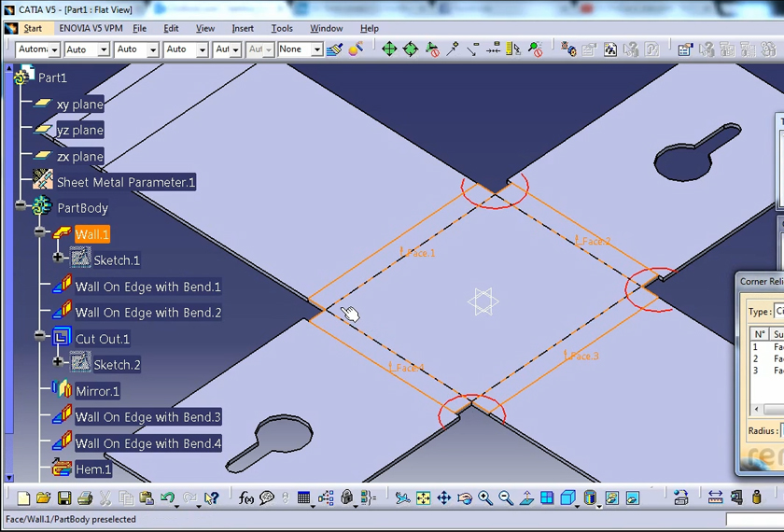The width and height of the screenshot is (784, 532).
Task: Click the Zoom In magnifier icon
Action: (x=485, y=498)
